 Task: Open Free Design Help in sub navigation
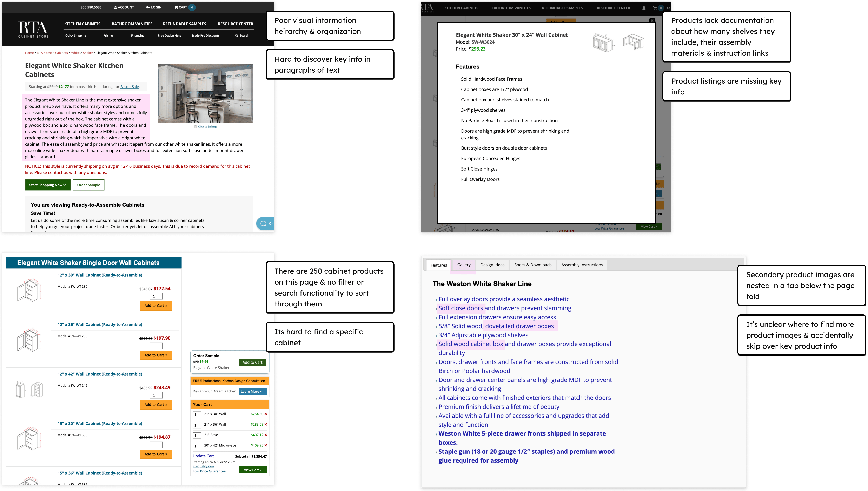(169, 35)
